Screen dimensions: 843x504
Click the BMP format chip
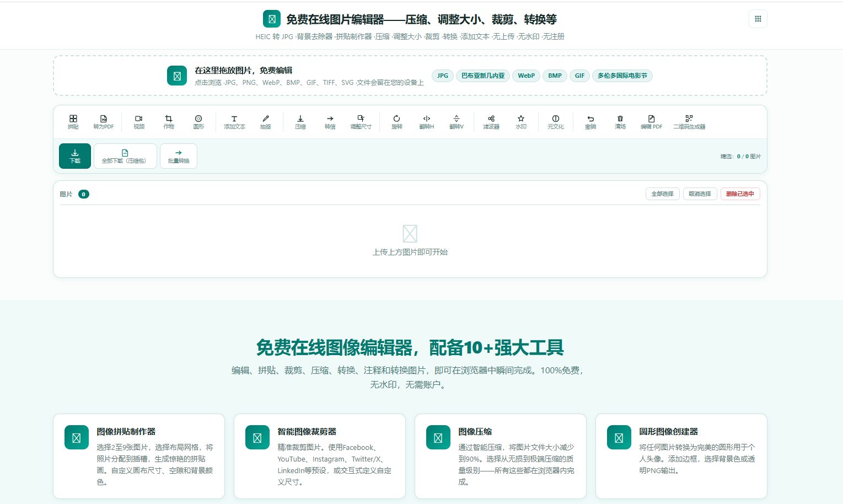click(555, 76)
